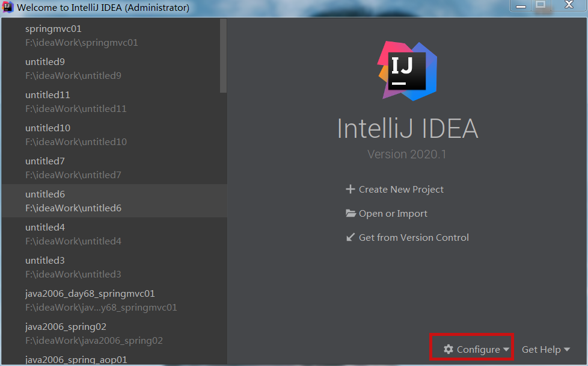The height and width of the screenshot is (366, 588).
Task: Click the path F:\ideaWork\untitled7
Action: point(73,175)
